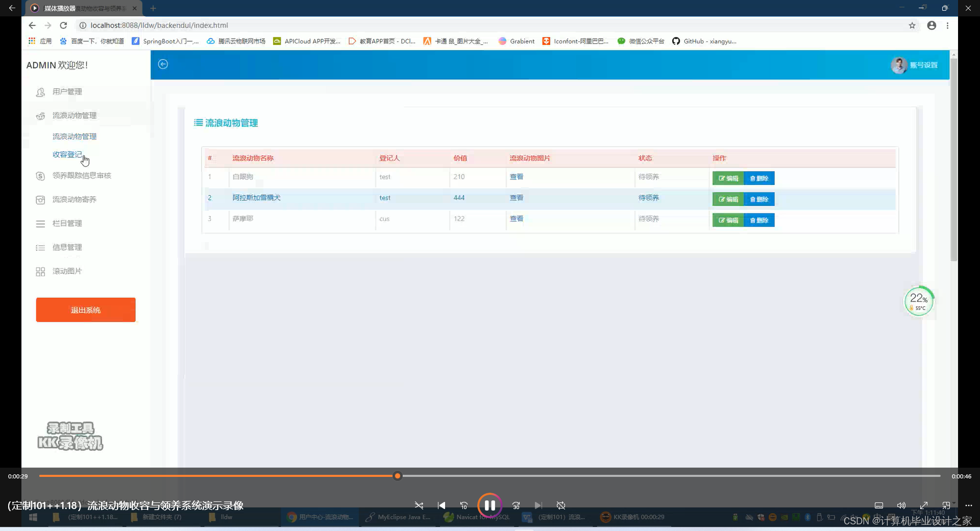Image resolution: width=980 pixels, height=531 pixels.
Task: Open volume control in player
Action: click(901, 505)
